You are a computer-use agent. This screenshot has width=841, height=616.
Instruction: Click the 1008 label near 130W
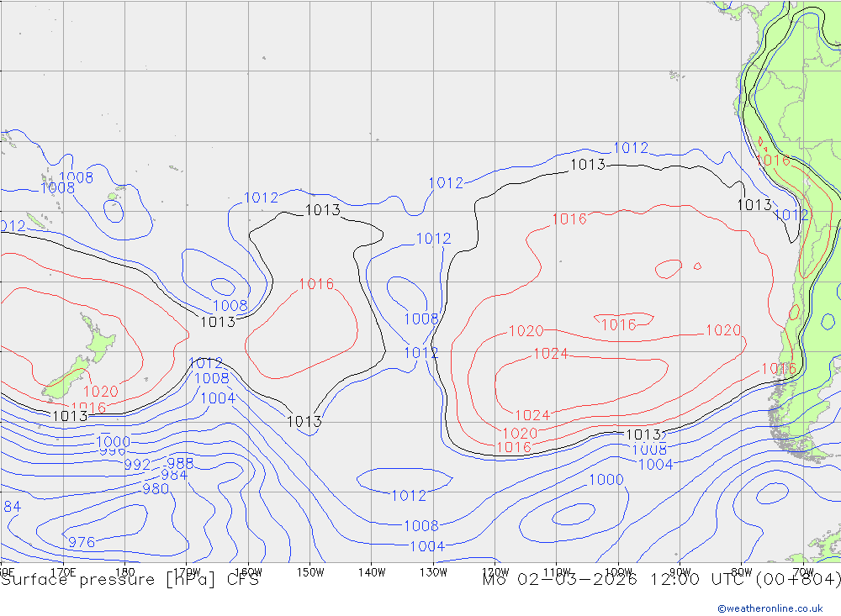tap(421, 319)
